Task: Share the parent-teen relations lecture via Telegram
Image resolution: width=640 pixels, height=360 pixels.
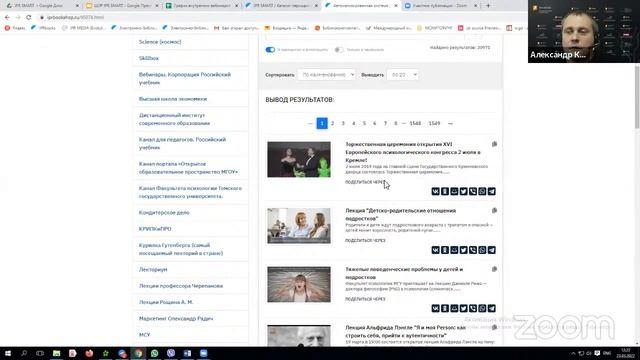Action: (x=492, y=250)
